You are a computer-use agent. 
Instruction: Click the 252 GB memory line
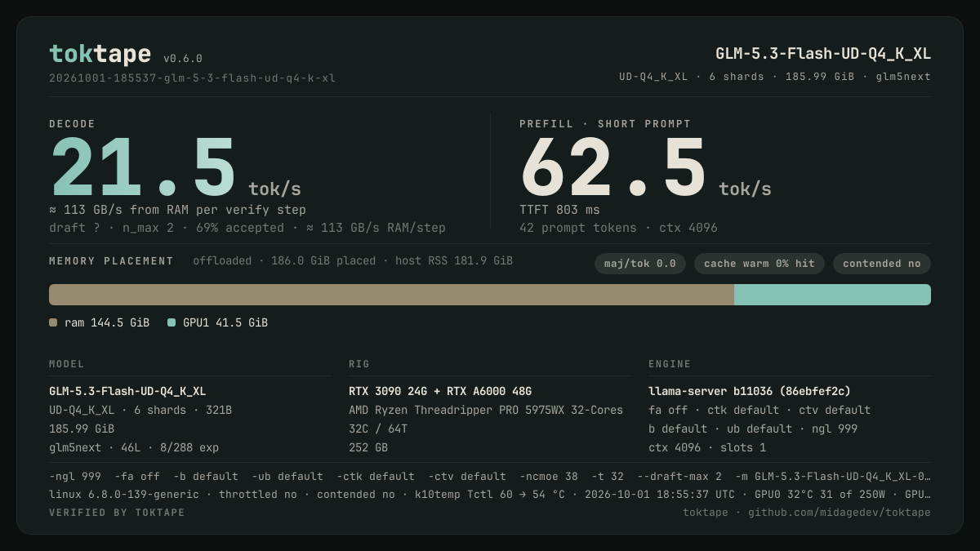tap(368, 447)
